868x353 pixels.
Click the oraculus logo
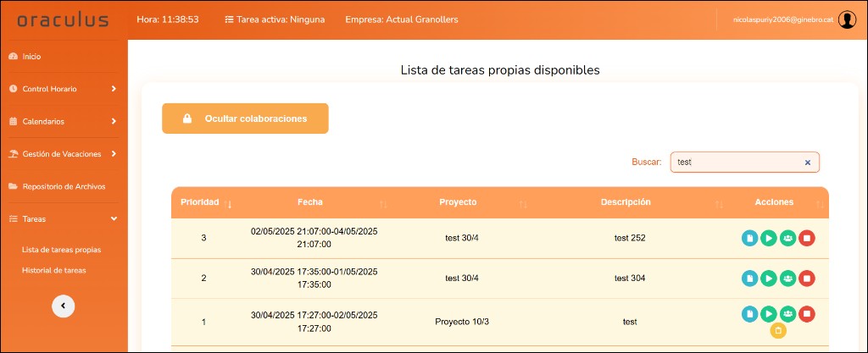point(63,19)
